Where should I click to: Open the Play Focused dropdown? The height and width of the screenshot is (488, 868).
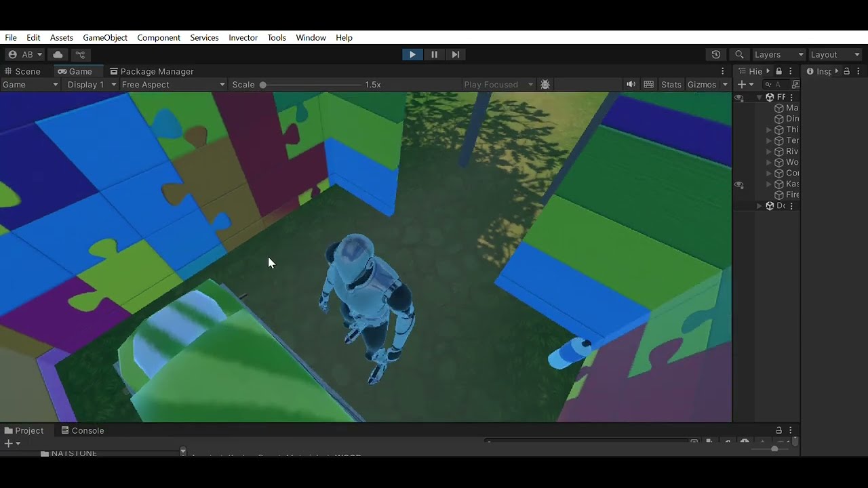(x=498, y=85)
